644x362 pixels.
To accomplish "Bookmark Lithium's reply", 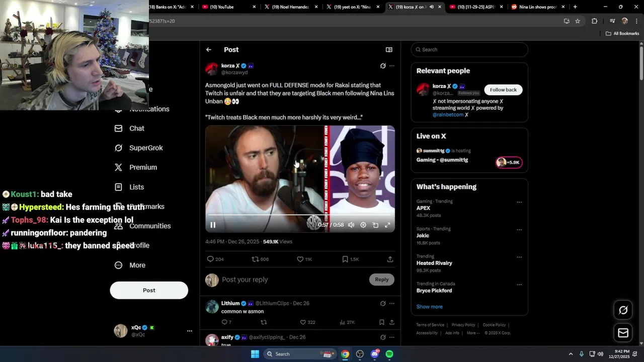I will (x=382, y=322).
